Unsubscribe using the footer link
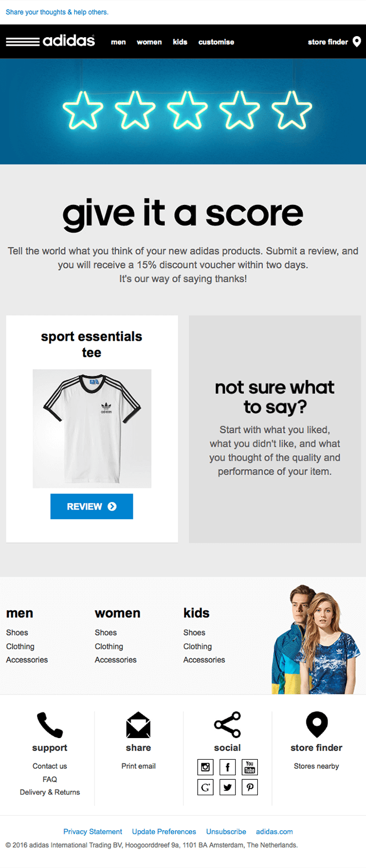 (x=226, y=831)
